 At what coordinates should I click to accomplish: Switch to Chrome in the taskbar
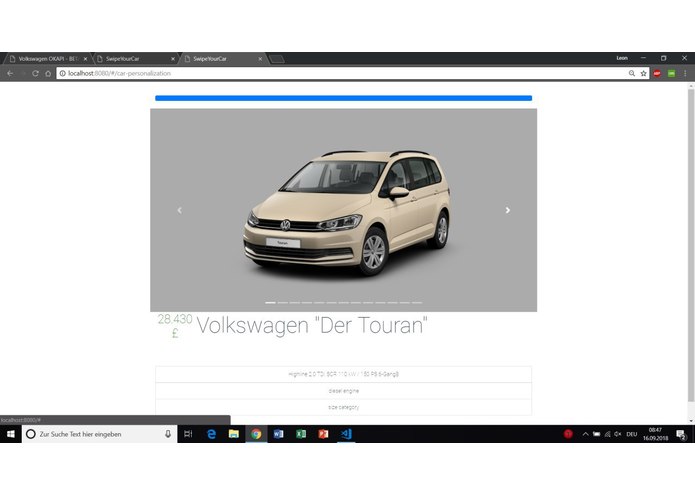pos(256,434)
